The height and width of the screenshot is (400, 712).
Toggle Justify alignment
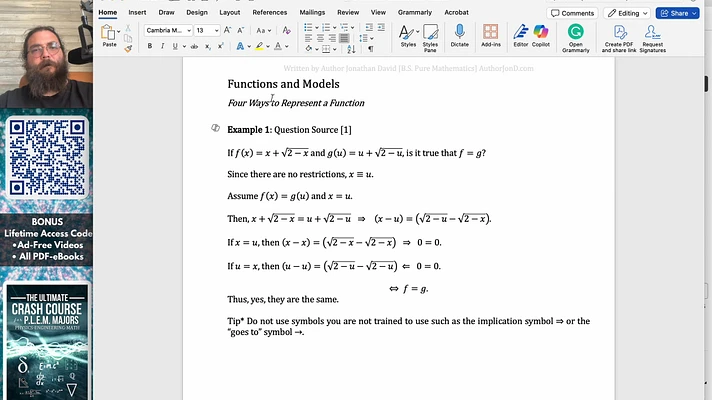point(344,38)
